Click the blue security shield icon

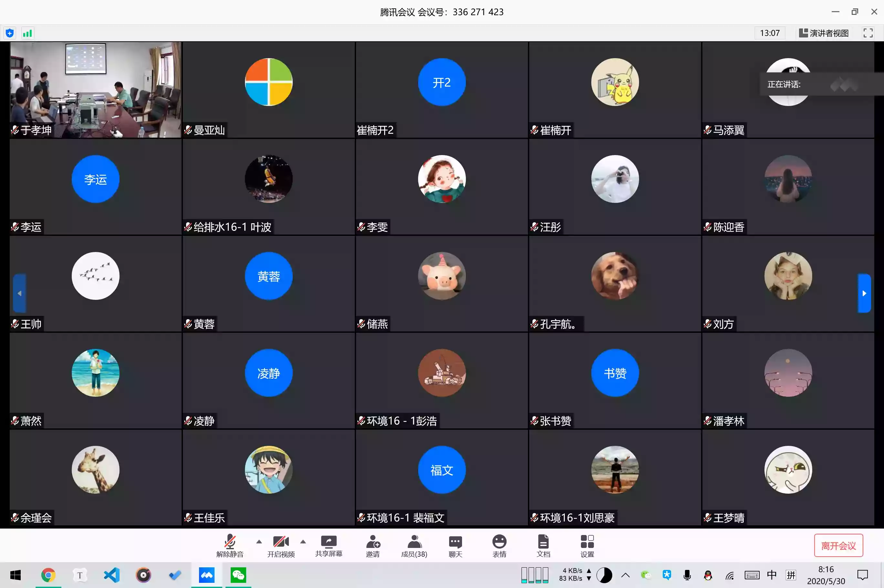pos(10,33)
